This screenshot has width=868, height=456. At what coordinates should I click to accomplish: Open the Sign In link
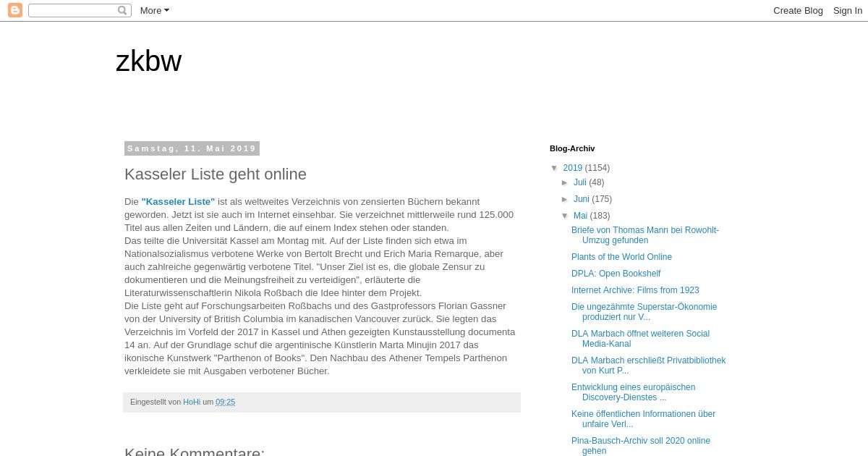[847, 10]
